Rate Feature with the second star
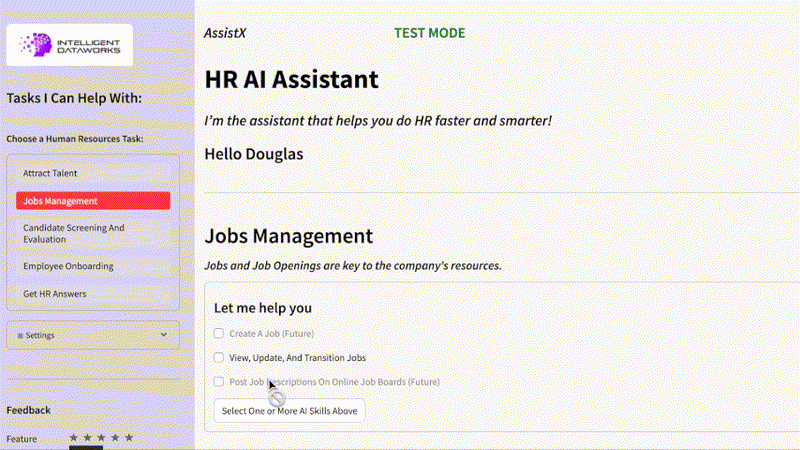This screenshot has height=450, width=800. 87,438
